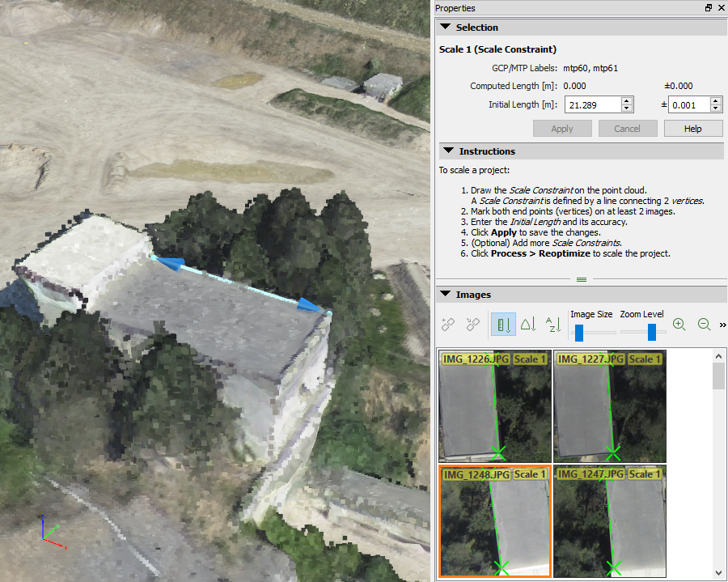The height and width of the screenshot is (582, 728).
Task: Sort images alphabetically with A-Z icon
Action: [553, 325]
